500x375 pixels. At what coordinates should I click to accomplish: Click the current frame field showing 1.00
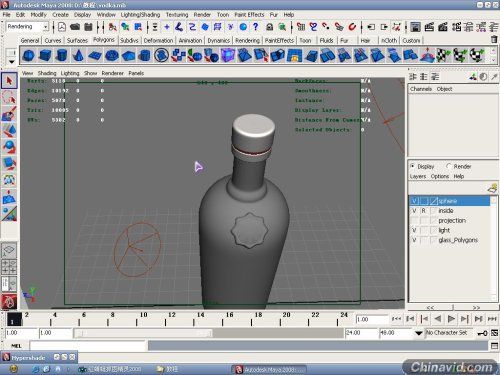click(372, 319)
